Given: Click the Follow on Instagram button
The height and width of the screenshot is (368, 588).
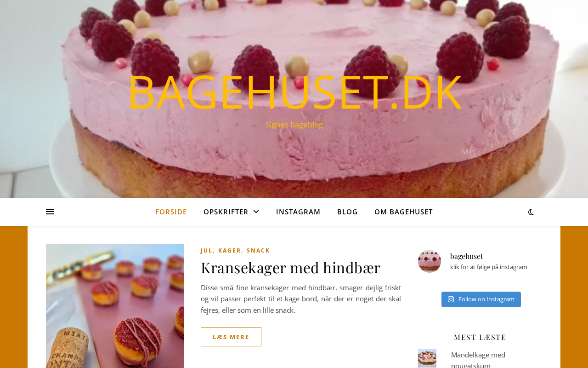Looking at the screenshot, I should point(481,299).
